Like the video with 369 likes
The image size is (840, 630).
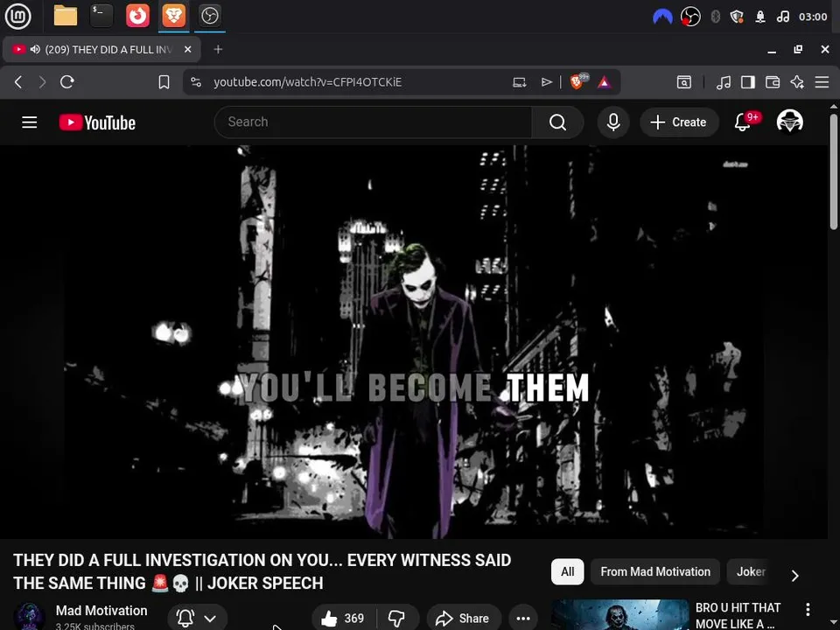coord(343,619)
